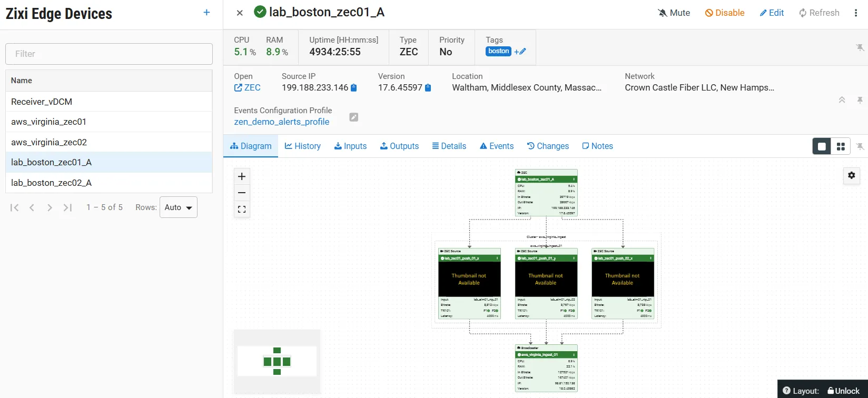Collapse the details section with double chevron
Viewport: 868px width, 398px height.
point(842,100)
